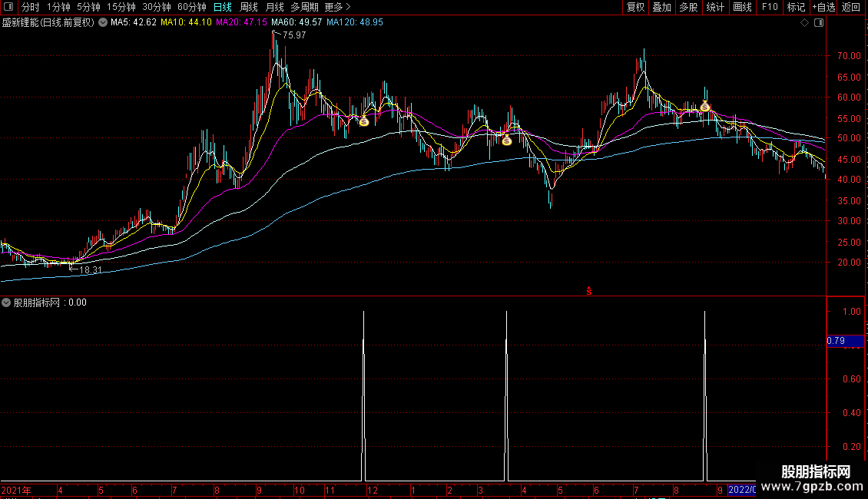The height and width of the screenshot is (499, 868).
Task: Add stock via +自选 button
Action: point(823,7)
